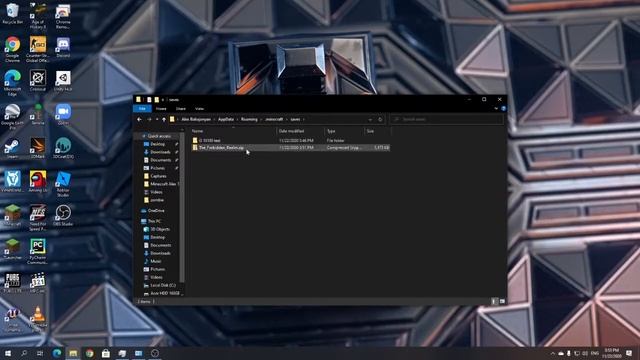Open the Recycle Bin desktop icon

[12, 12]
